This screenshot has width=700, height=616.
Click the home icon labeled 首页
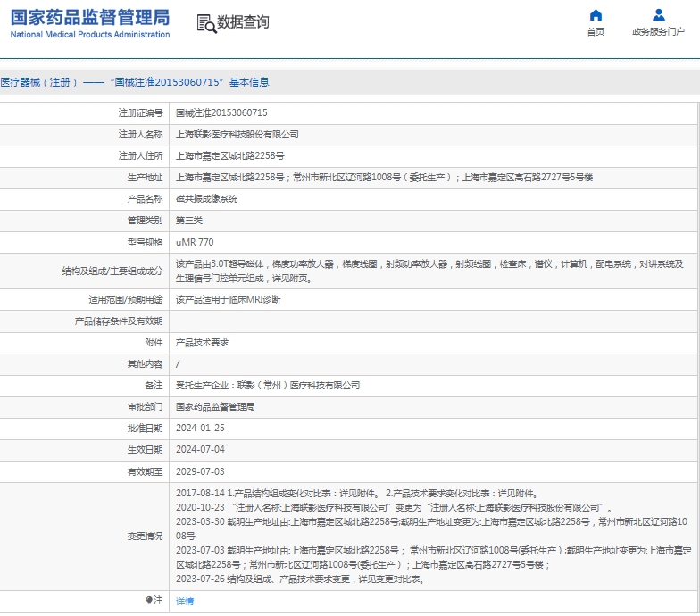[596, 15]
